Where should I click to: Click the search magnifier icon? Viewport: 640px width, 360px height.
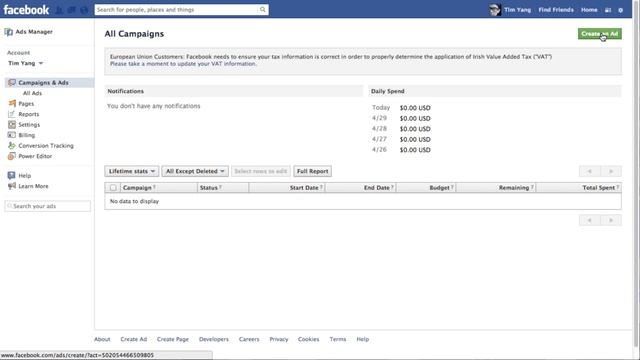pos(263,9)
